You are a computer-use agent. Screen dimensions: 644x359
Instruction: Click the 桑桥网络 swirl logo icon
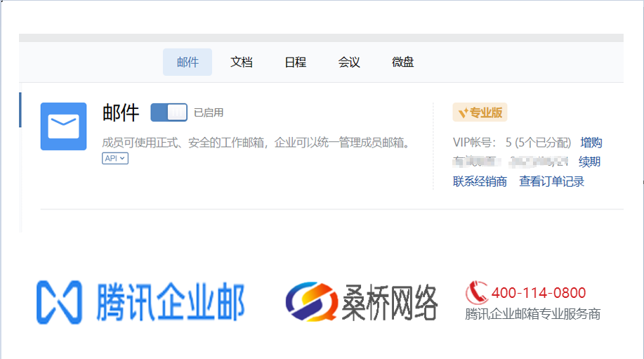pyautogui.click(x=310, y=303)
